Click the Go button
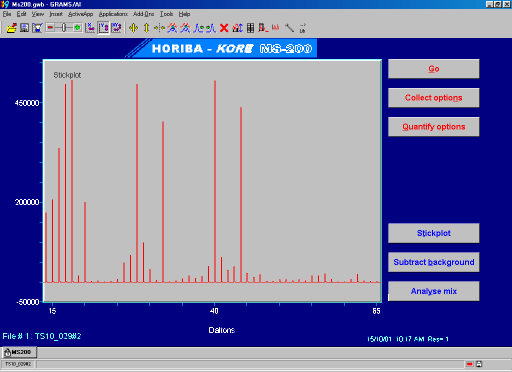This screenshot has height=372, width=512. pyautogui.click(x=434, y=69)
